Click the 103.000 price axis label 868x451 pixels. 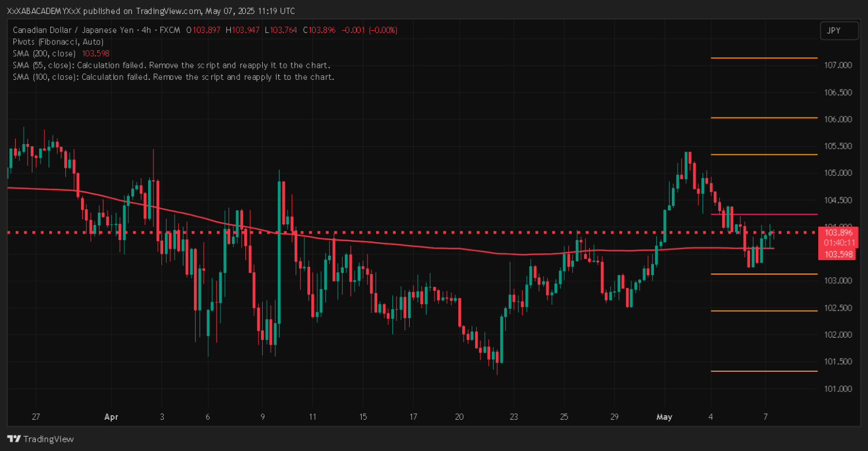click(837, 281)
